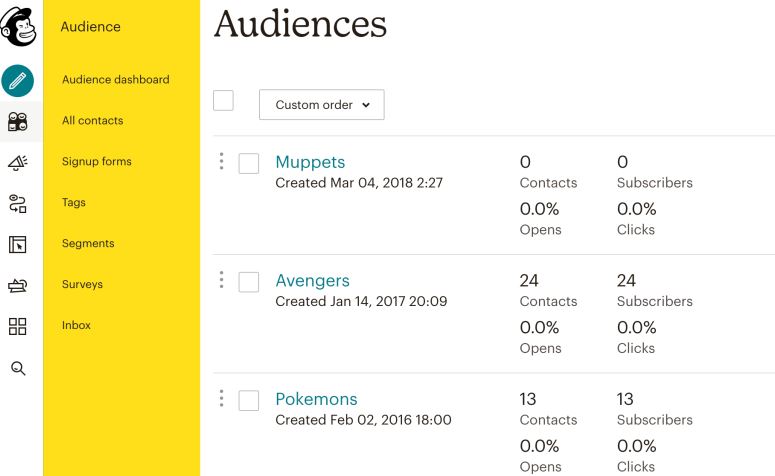Click the 13 Subscribers count for Pokemons

(x=625, y=399)
